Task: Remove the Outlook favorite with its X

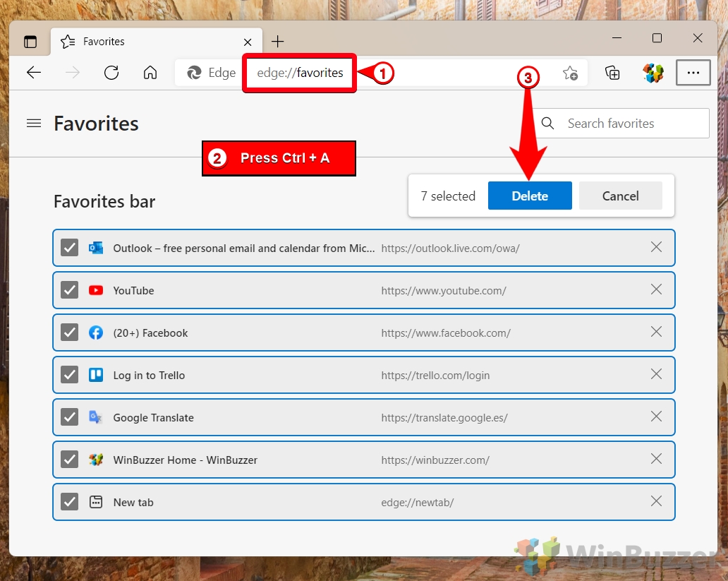Action: 657,247
